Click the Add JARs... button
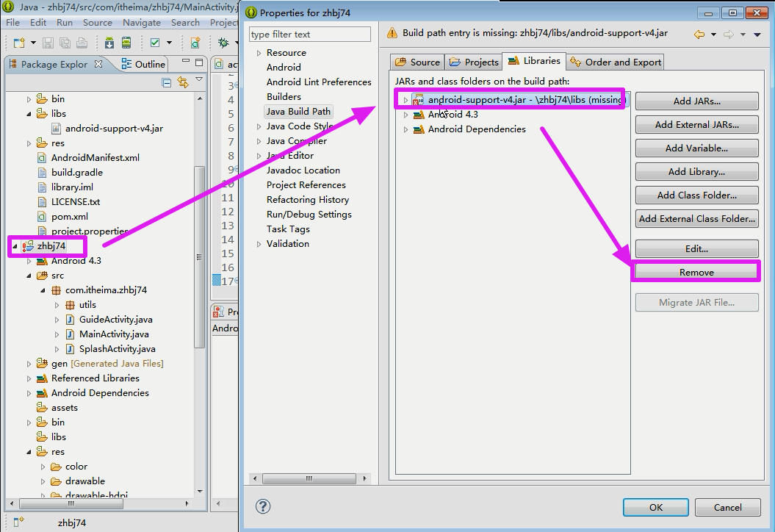 pyautogui.click(x=697, y=101)
